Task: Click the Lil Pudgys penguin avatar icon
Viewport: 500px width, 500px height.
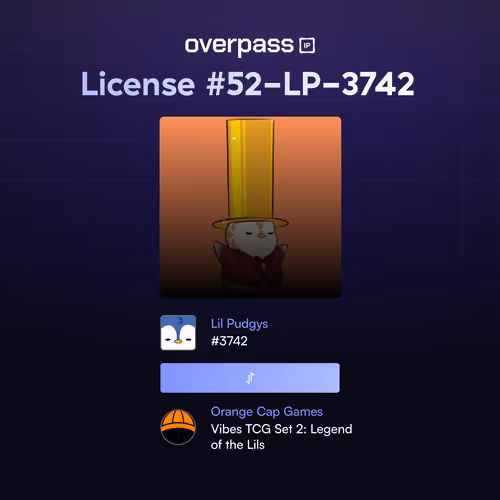Action: [x=178, y=332]
